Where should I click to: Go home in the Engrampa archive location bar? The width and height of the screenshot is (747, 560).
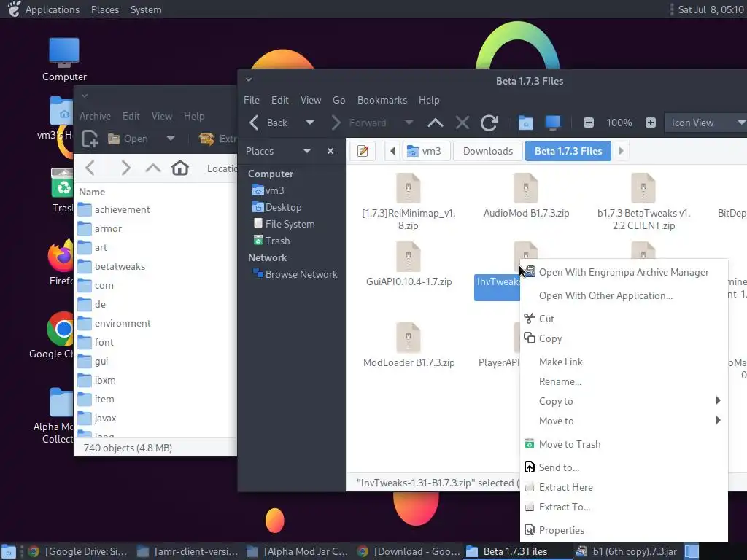click(180, 168)
